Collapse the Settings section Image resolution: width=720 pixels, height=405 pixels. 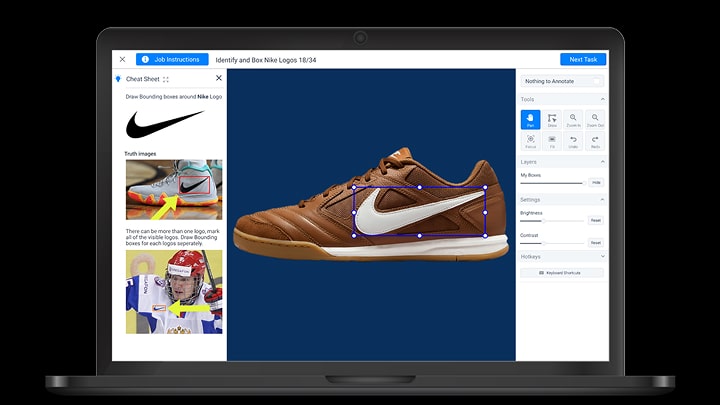click(602, 200)
